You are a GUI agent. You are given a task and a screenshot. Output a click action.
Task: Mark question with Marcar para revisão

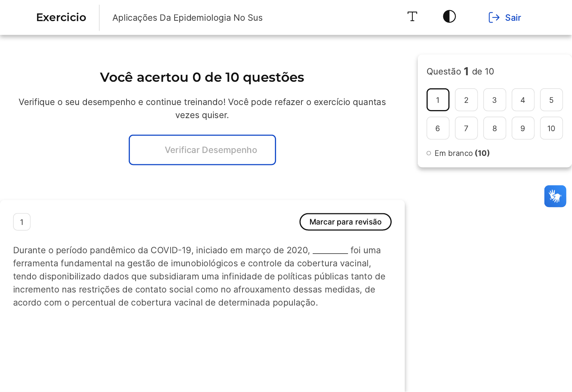[x=345, y=222]
